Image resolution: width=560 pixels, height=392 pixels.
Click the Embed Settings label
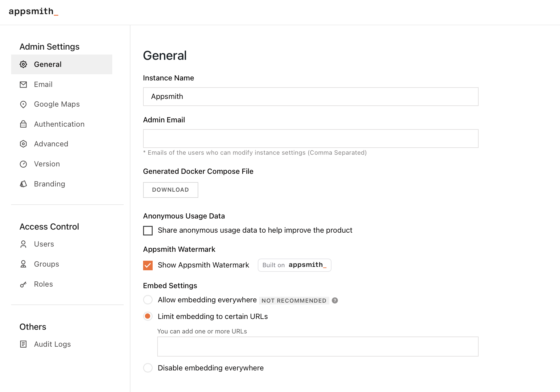pos(170,286)
